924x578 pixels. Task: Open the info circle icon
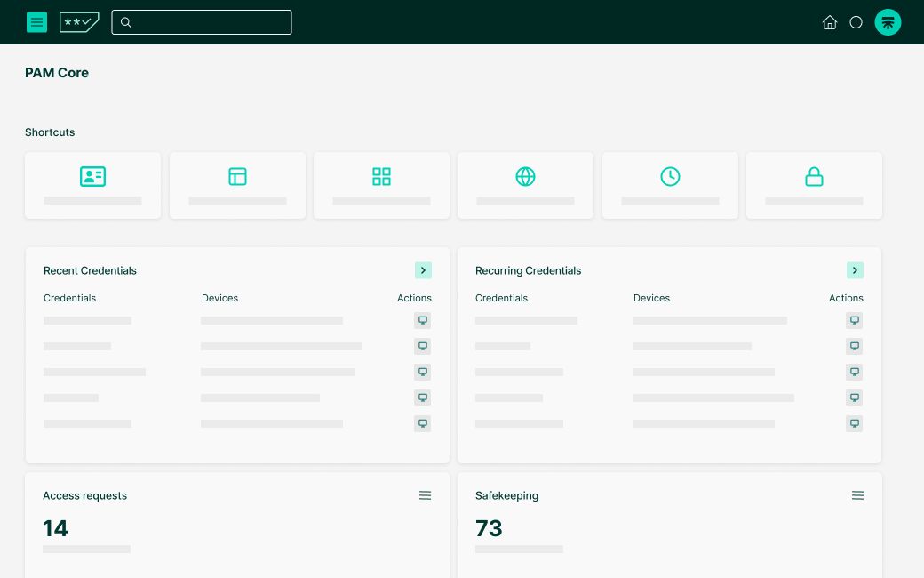(856, 23)
